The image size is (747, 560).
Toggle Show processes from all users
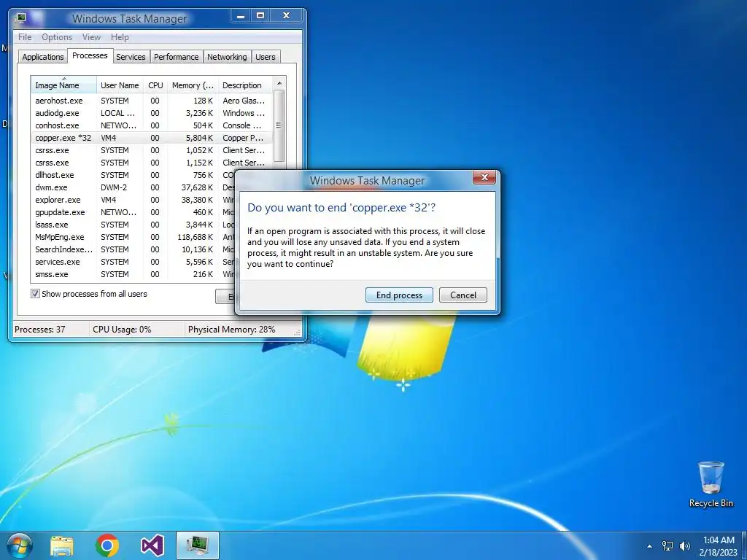coord(35,294)
